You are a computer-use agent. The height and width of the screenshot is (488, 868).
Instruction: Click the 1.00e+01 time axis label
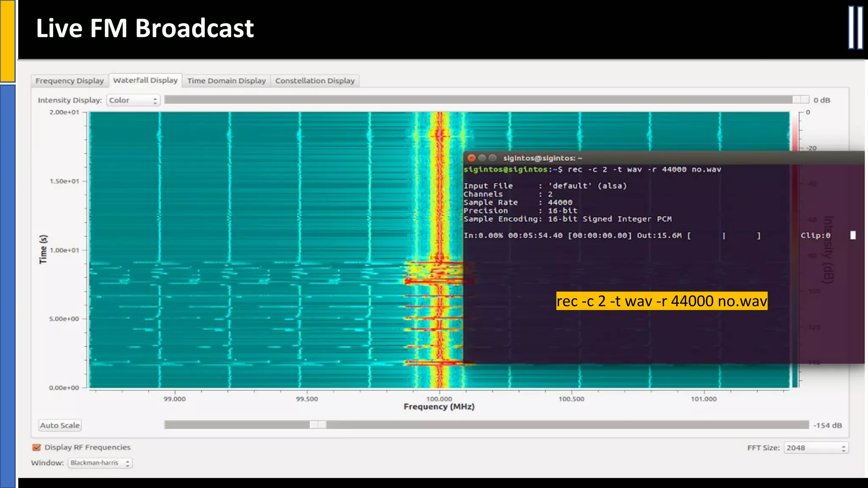(x=64, y=250)
